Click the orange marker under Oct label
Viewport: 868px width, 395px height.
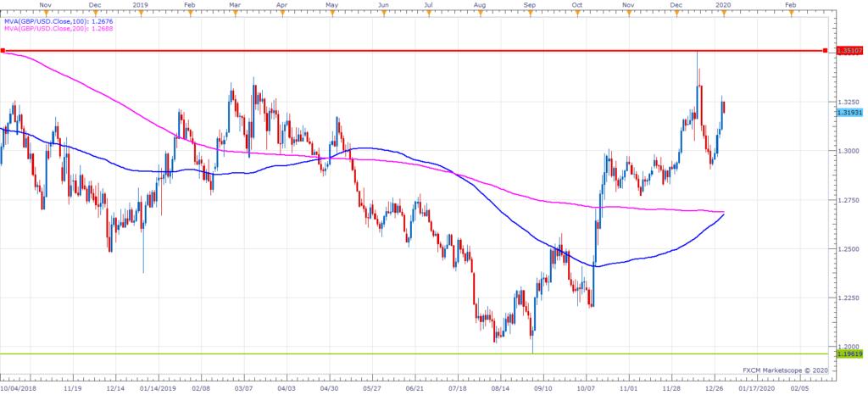click(576, 14)
